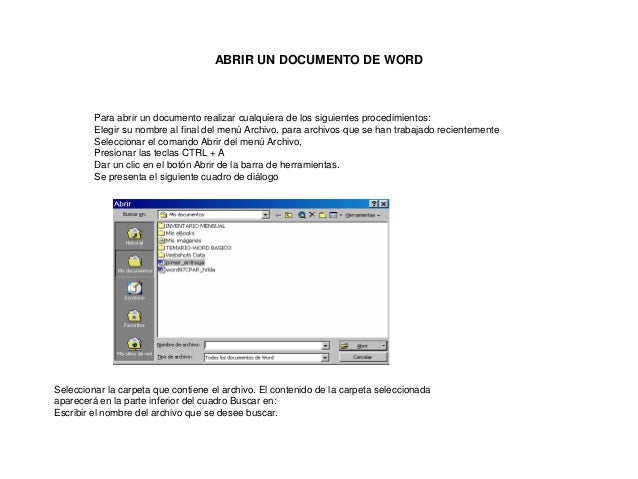Open the Historial places bar shortcut
The width and height of the screenshot is (638, 479).
[134, 236]
